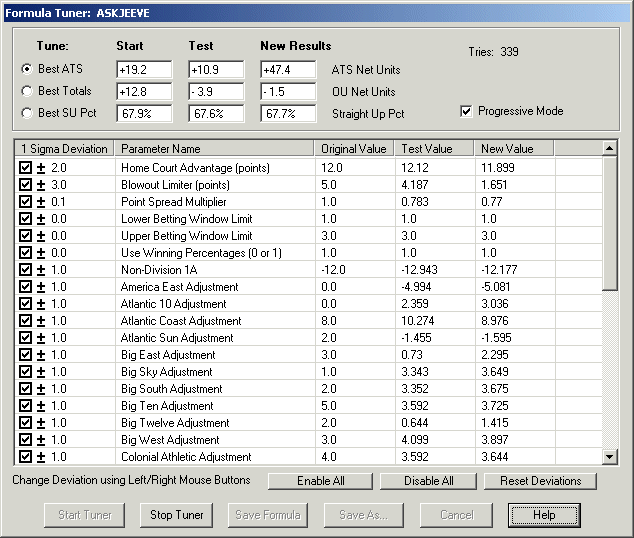The height and width of the screenshot is (538, 634).
Task: Click the Disable All button
Action: click(x=428, y=481)
